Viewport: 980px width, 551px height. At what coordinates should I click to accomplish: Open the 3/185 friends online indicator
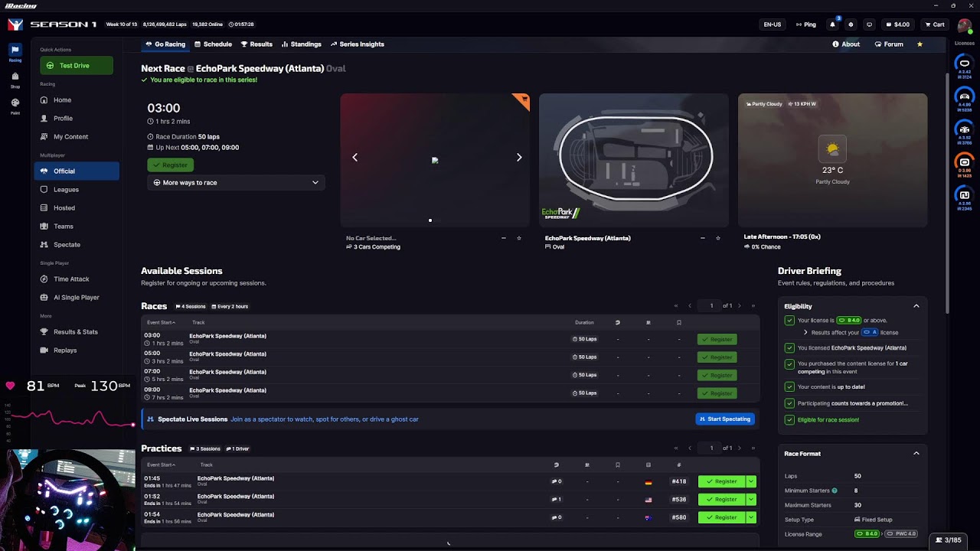948,540
